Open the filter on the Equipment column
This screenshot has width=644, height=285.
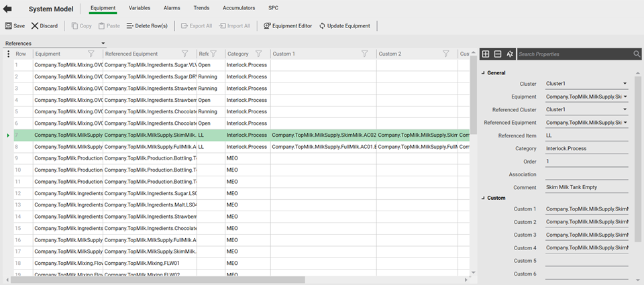(x=91, y=54)
